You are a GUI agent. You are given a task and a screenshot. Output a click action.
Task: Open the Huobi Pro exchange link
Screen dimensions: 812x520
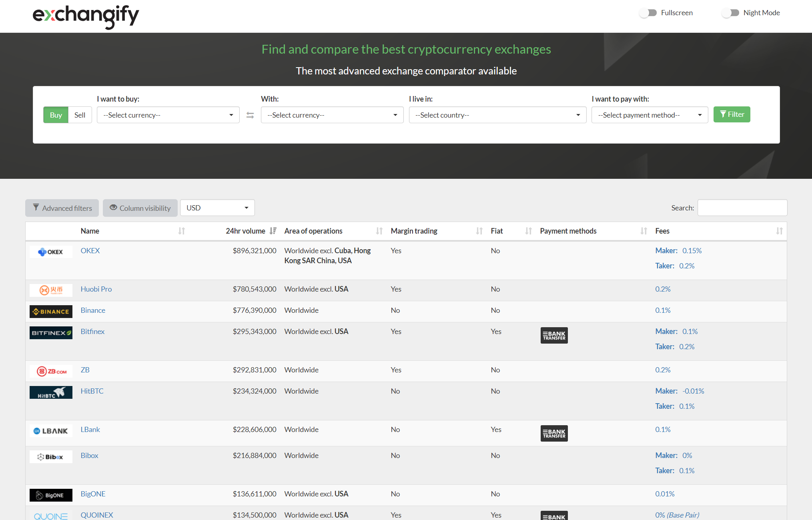tap(96, 289)
